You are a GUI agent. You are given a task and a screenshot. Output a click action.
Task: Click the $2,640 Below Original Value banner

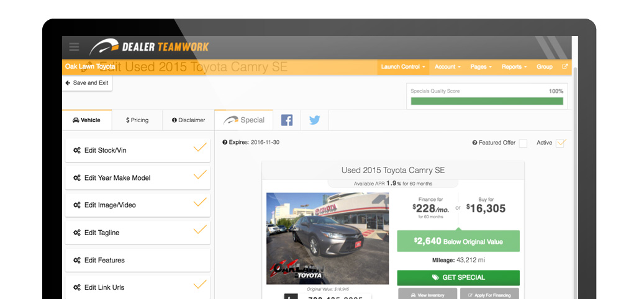(x=458, y=241)
